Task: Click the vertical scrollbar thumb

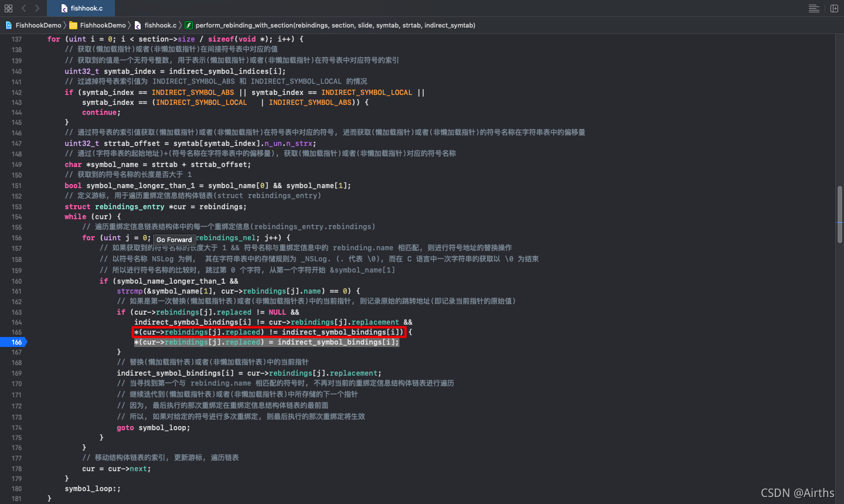Action: pyautogui.click(x=840, y=214)
